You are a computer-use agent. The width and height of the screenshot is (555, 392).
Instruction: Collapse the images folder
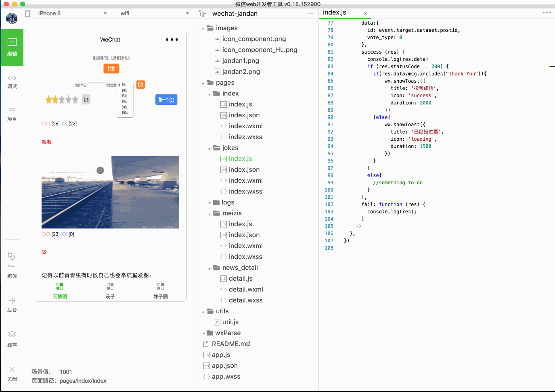[x=203, y=29]
